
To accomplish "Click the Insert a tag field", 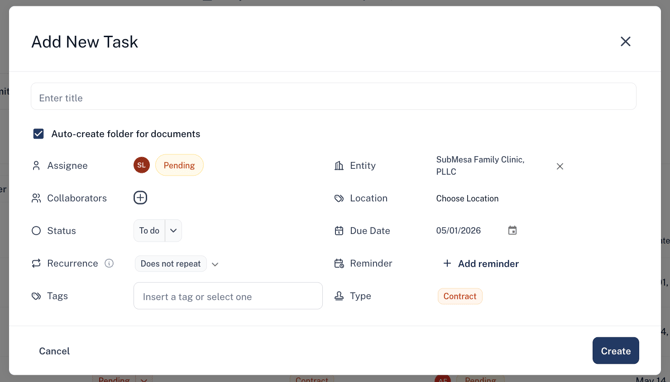I will point(228,296).
